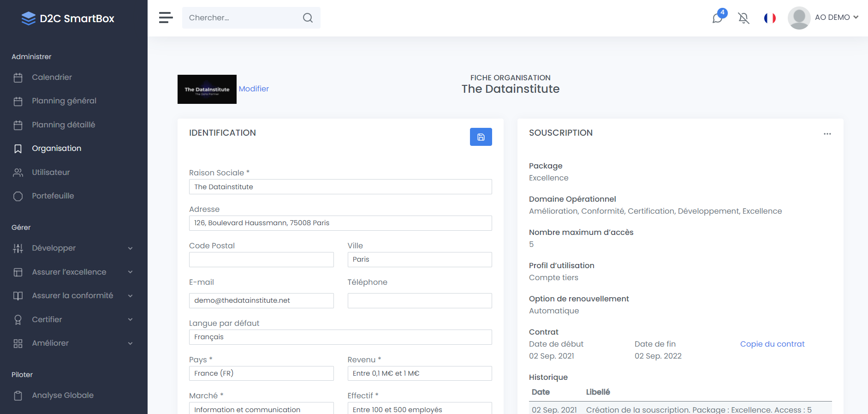The width and height of the screenshot is (868, 414).
Task: Go to Calendrier in the sidebar
Action: [x=52, y=78]
